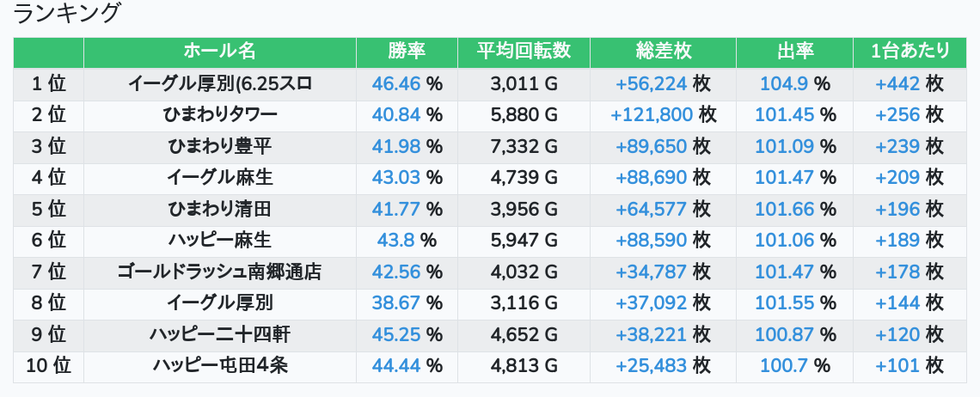Click the イーグル麻生 hall name
This screenshot has width=980, height=397.
(220, 178)
